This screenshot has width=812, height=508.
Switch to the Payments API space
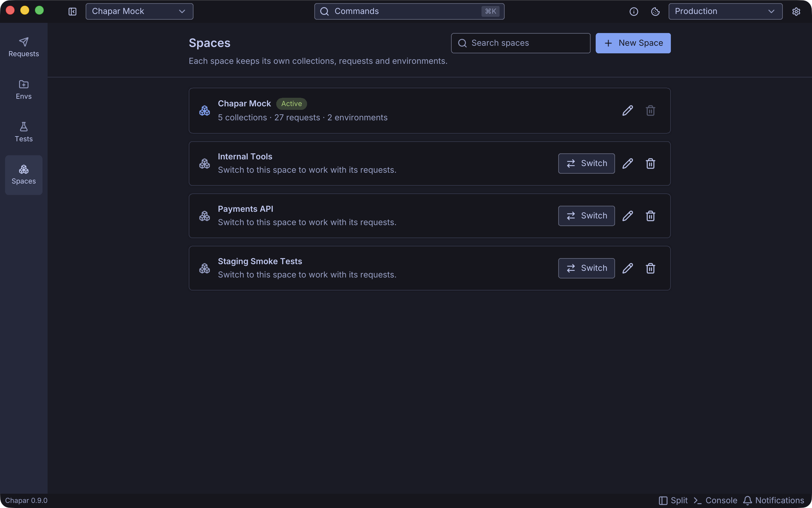tap(586, 216)
